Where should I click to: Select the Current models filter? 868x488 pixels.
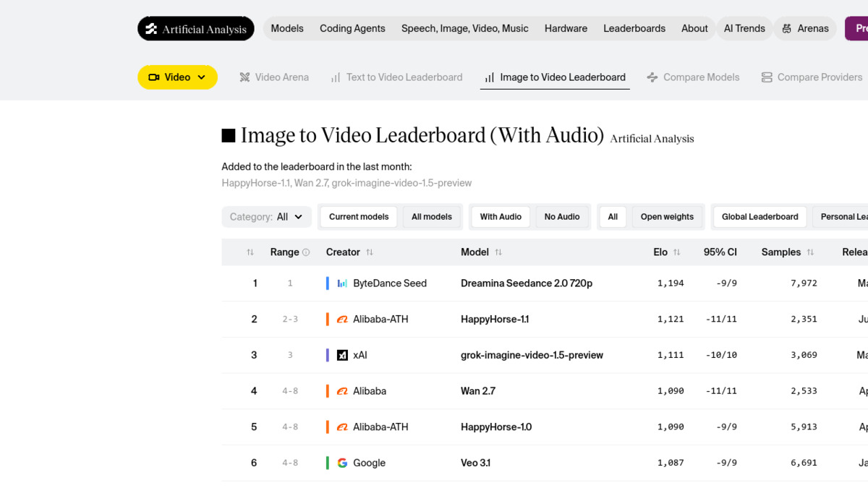pos(359,217)
